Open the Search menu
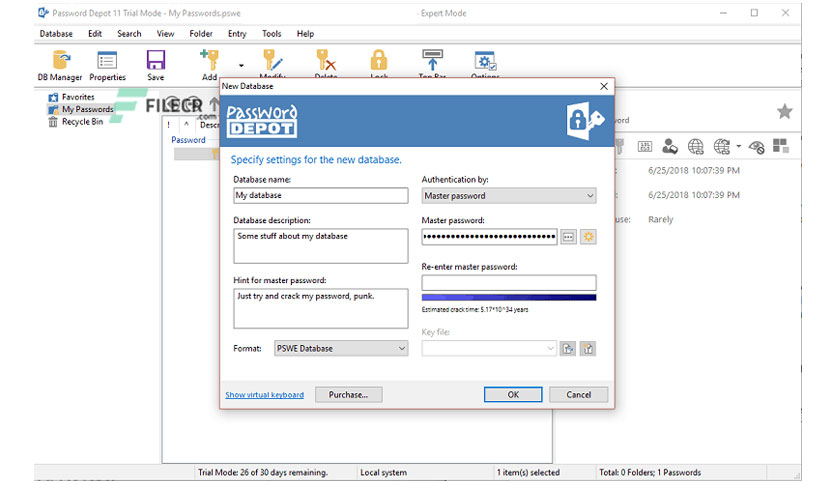The width and height of the screenshot is (836, 484). tap(129, 34)
